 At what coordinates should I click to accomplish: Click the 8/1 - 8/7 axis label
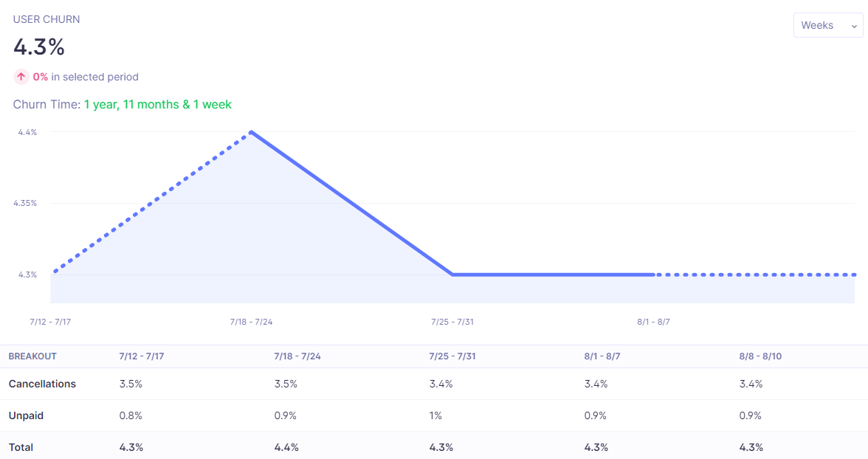coord(653,322)
